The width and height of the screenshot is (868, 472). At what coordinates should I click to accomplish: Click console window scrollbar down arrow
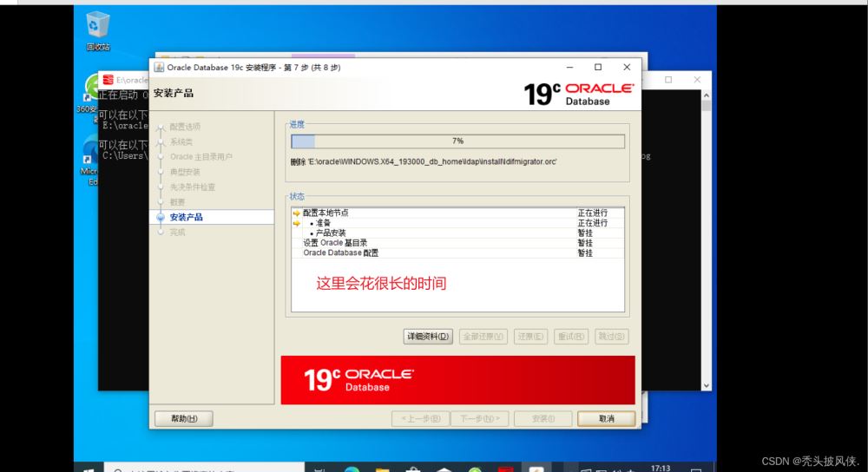click(x=707, y=386)
